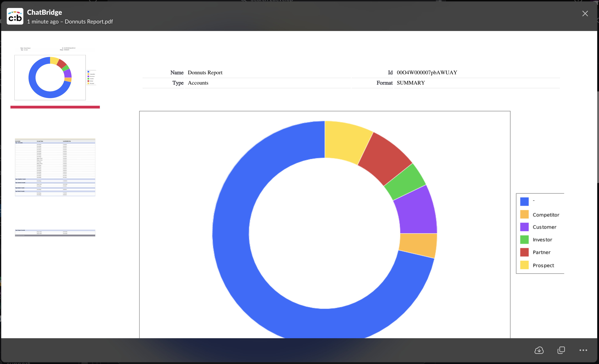Jump to the third page thumbnail
This screenshot has height=364, width=599.
[x=55, y=233]
